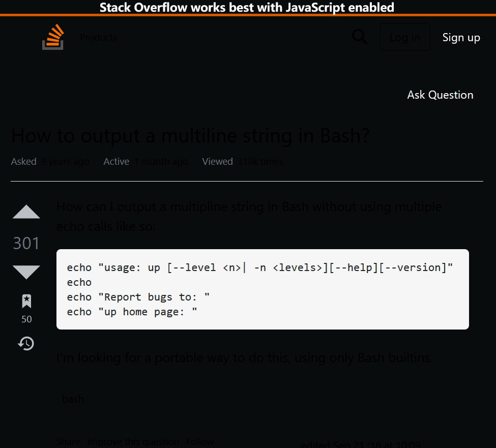The width and height of the screenshot is (496, 448).
Task: Open the question title link
Action: coord(190,135)
